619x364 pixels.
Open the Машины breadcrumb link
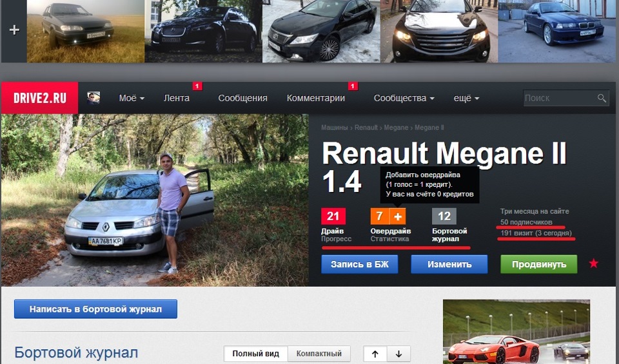point(335,128)
